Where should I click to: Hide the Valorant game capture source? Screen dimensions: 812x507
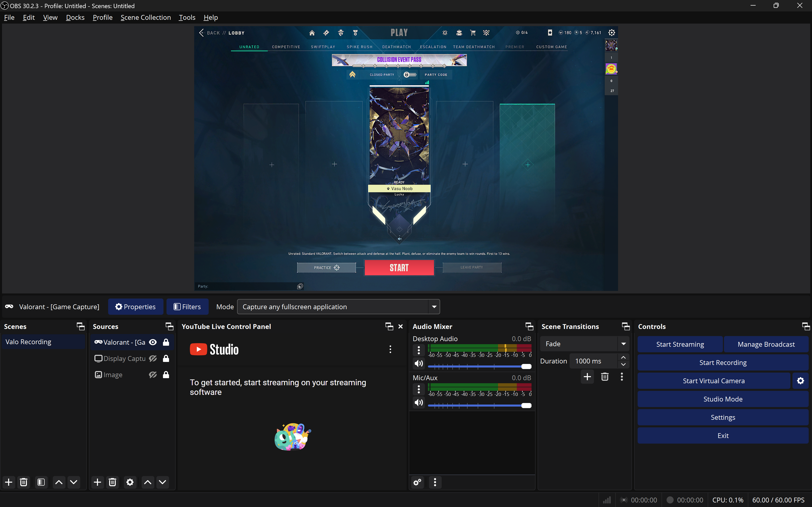pos(153,342)
